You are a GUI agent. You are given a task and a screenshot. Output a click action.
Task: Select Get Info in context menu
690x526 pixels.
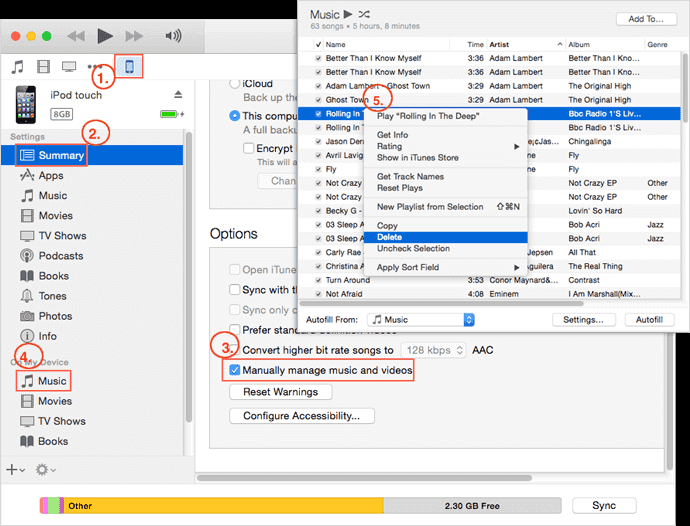click(x=392, y=135)
